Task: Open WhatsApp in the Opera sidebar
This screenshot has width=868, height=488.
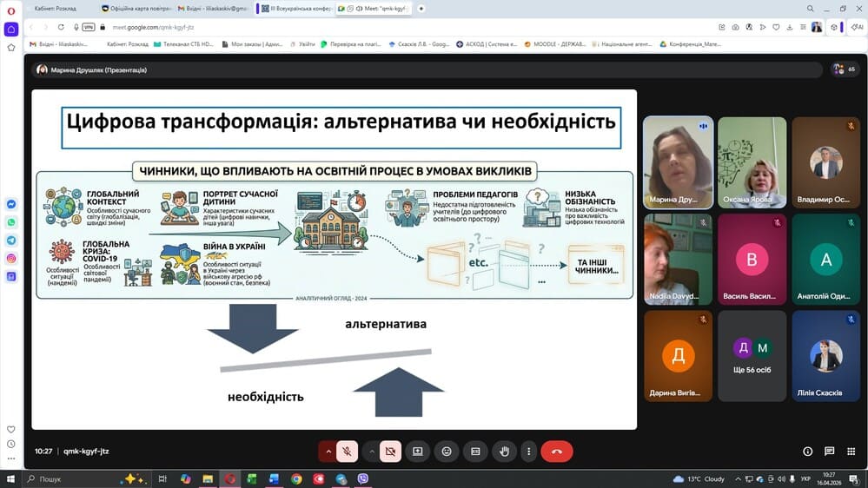Action: 11,222
